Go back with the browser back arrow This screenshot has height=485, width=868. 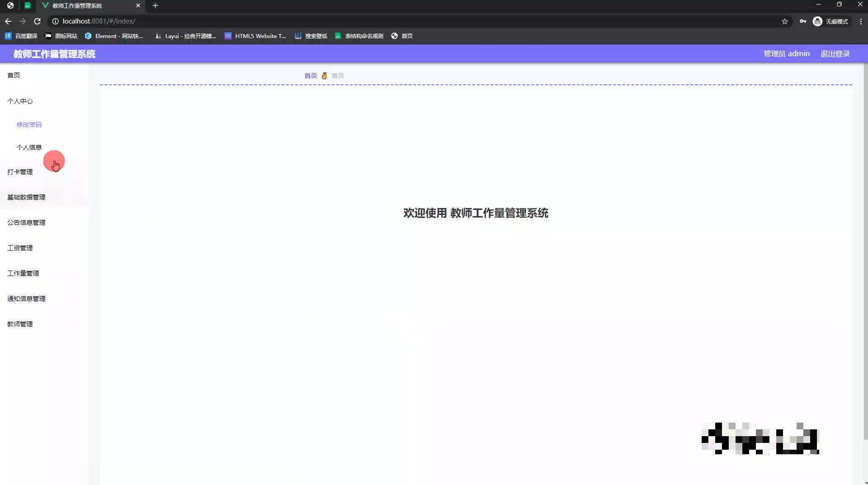point(8,21)
